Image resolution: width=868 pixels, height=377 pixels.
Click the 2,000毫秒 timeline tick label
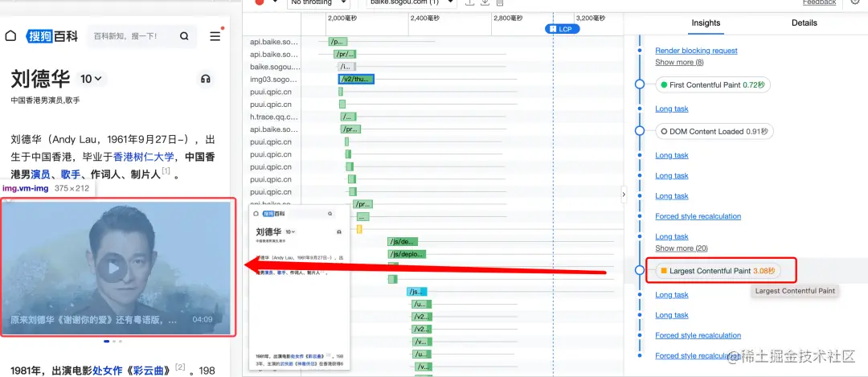click(x=343, y=18)
